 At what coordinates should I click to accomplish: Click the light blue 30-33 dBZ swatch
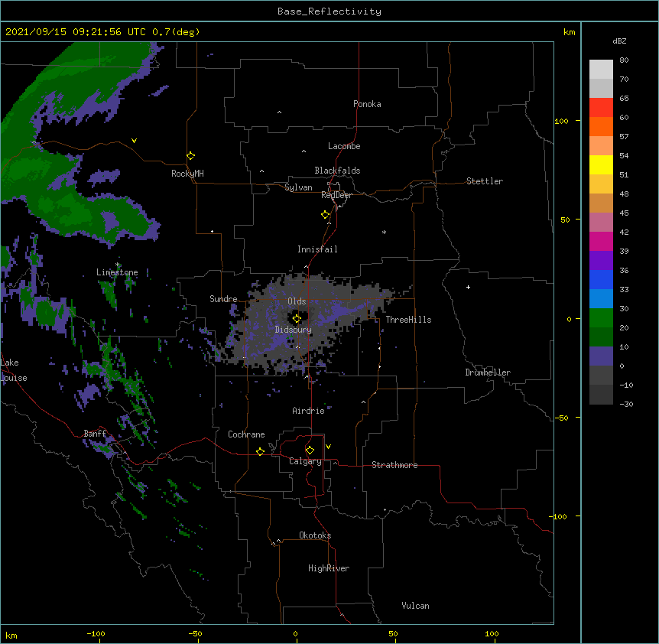pos(601,299)
